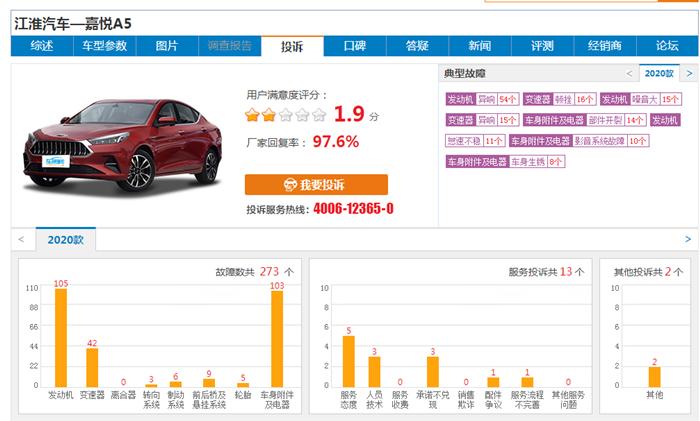Click next arrow in 典型故障 panel
Screen dimensions: 700x421
[x=689, y=74]
